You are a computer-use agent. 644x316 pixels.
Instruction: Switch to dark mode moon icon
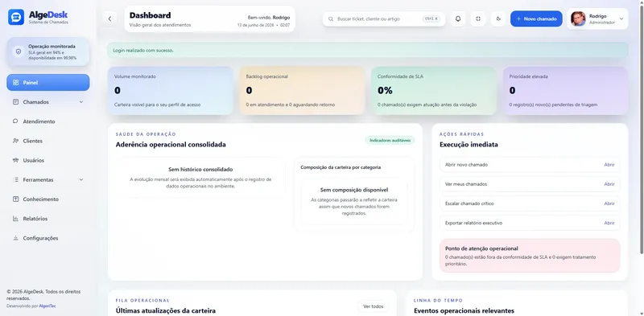coord(498,18)
